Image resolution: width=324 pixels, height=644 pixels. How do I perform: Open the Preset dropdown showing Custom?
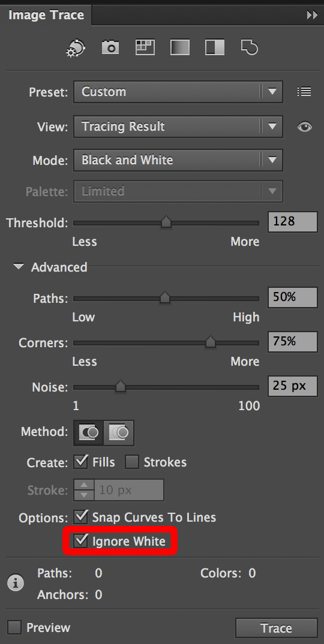(x=178, y=92)
